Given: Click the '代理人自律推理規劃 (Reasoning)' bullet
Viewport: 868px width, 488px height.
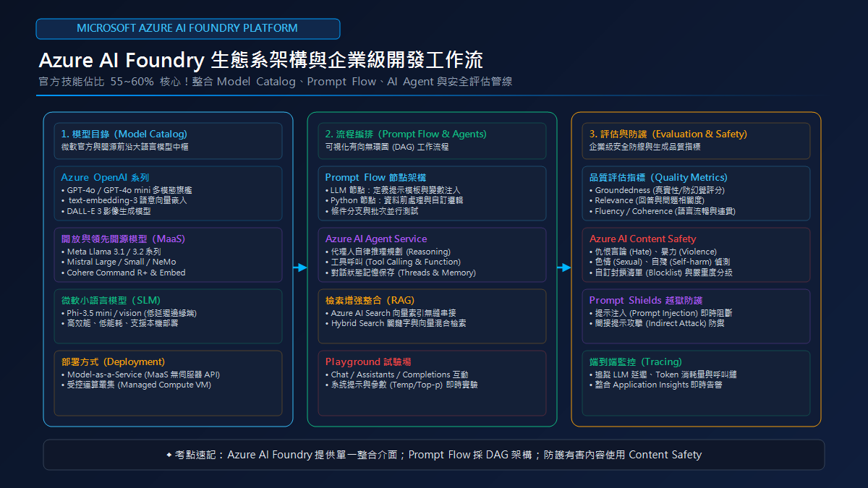Looking at the screenshot, I should coord(388,252).
